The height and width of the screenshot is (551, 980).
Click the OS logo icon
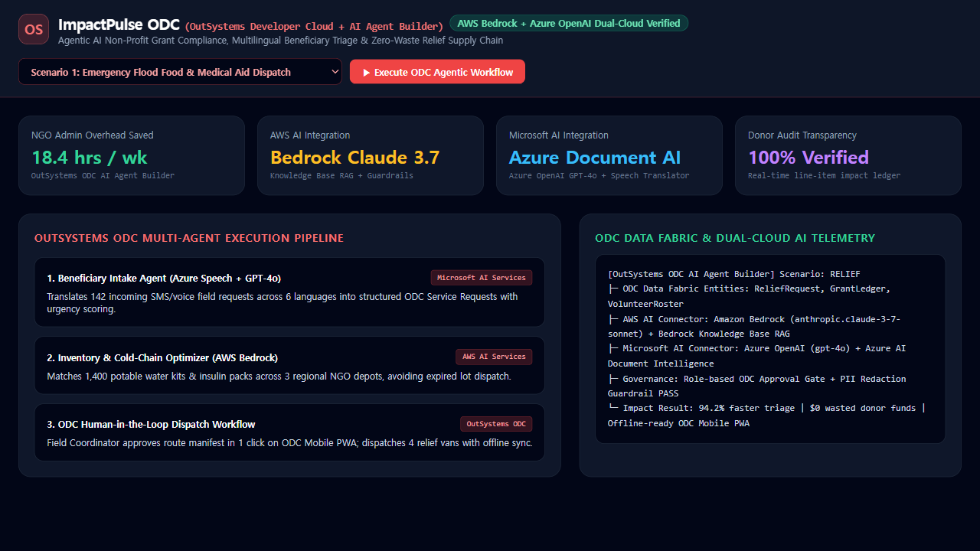coord(34,29)
